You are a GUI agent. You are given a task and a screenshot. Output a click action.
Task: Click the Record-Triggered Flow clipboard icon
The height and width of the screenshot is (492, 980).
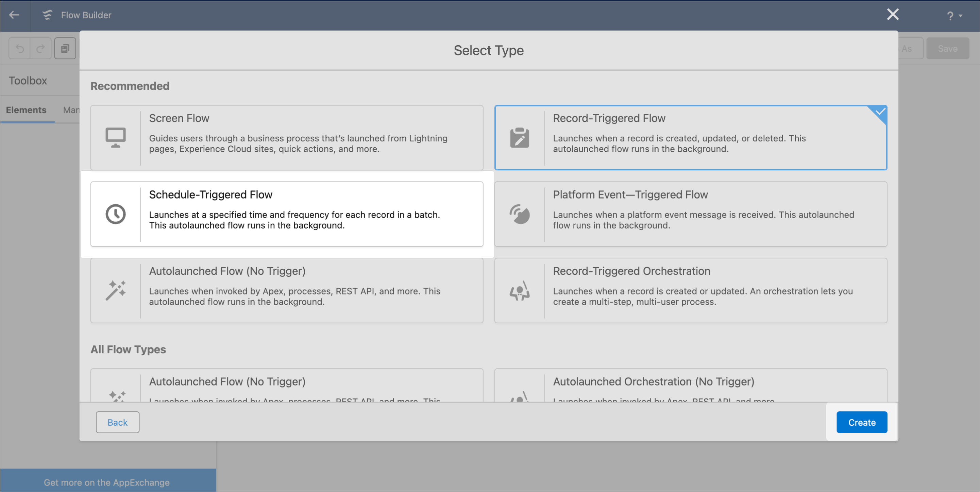coord(519,138)
